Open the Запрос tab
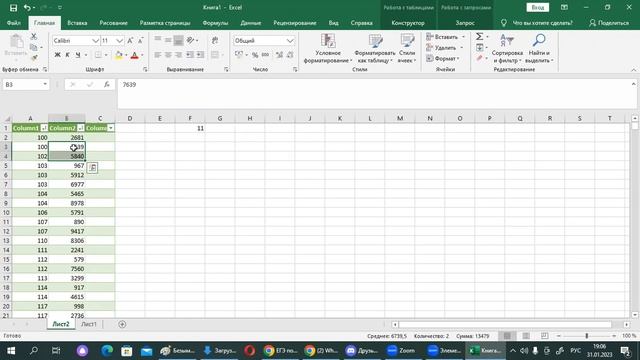640x360 pixels. pyautogui.click(x=465, y=23)
